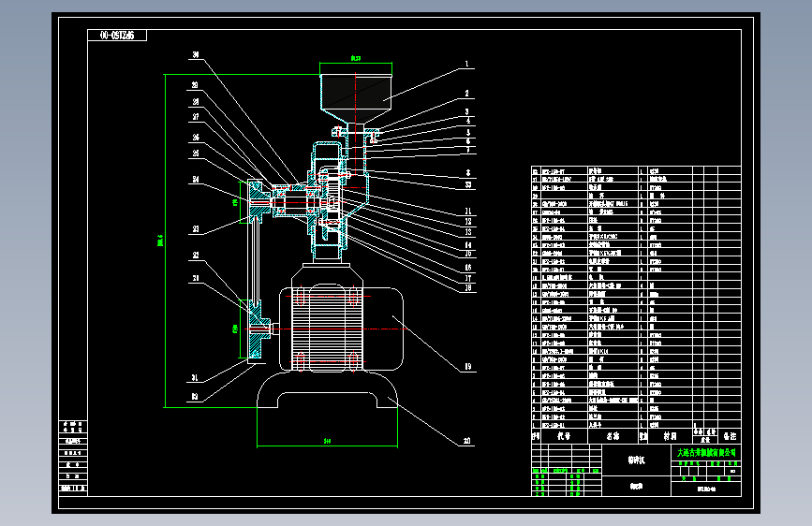Viewport: 812px width, 526px height.
Task: Select callout number 21 label
Action: pos(196,279)
